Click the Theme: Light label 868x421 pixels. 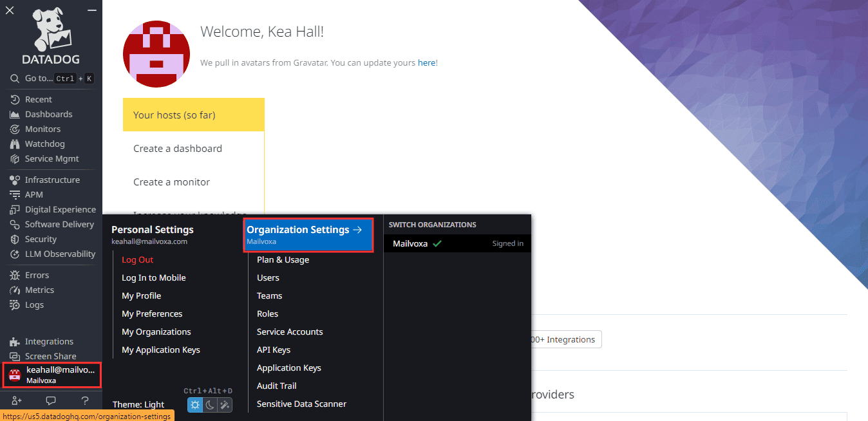click(138, 405)
